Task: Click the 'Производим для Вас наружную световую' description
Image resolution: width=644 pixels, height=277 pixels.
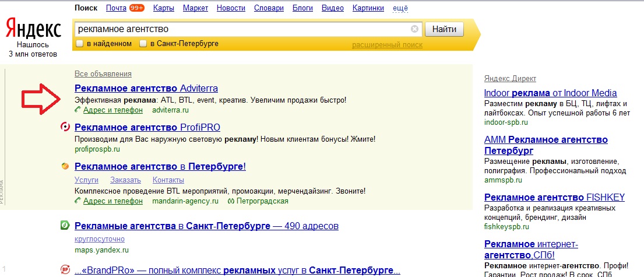Action: [x=225, y=139]
